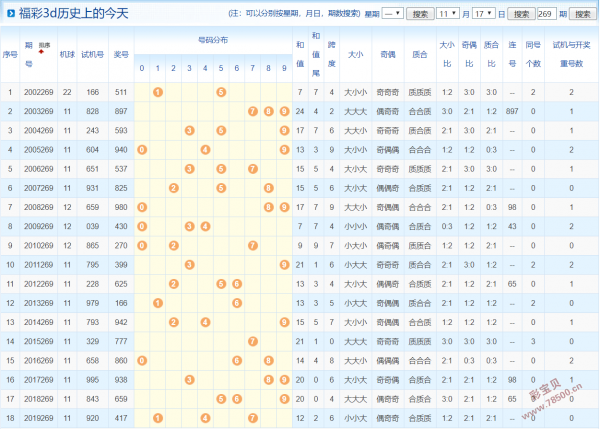Viewport: 600px width, 429px height.
Task: Click prize number 777
Action: coord(121,341)
